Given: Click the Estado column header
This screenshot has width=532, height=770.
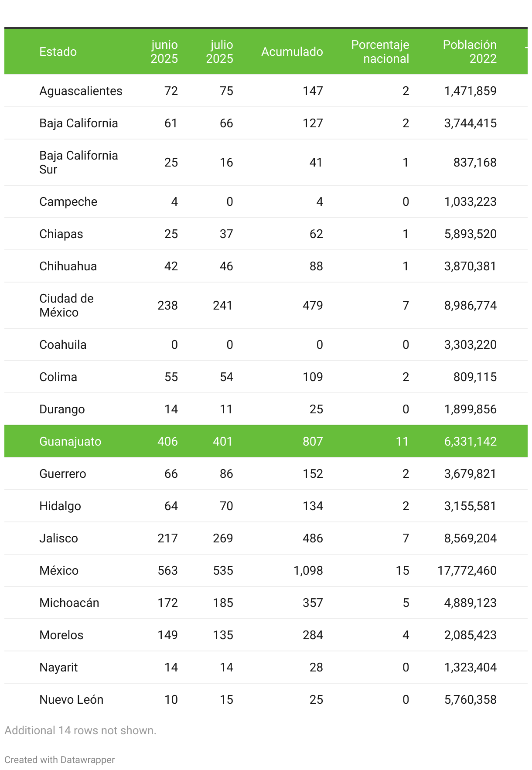Looking at the screenshot, I should (58, 52).
